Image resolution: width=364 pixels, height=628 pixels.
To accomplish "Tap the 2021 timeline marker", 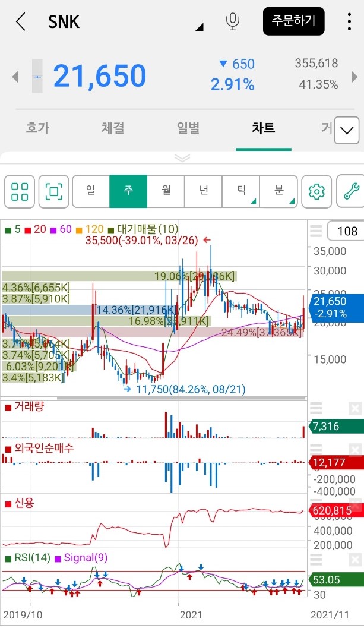I will pos(191,614).
